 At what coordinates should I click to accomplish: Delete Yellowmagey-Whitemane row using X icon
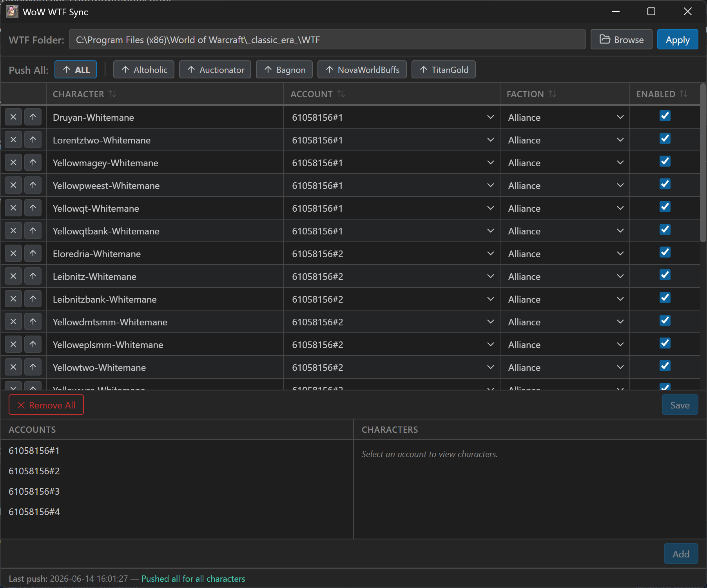pyautogui.click(x=13, y=162)
